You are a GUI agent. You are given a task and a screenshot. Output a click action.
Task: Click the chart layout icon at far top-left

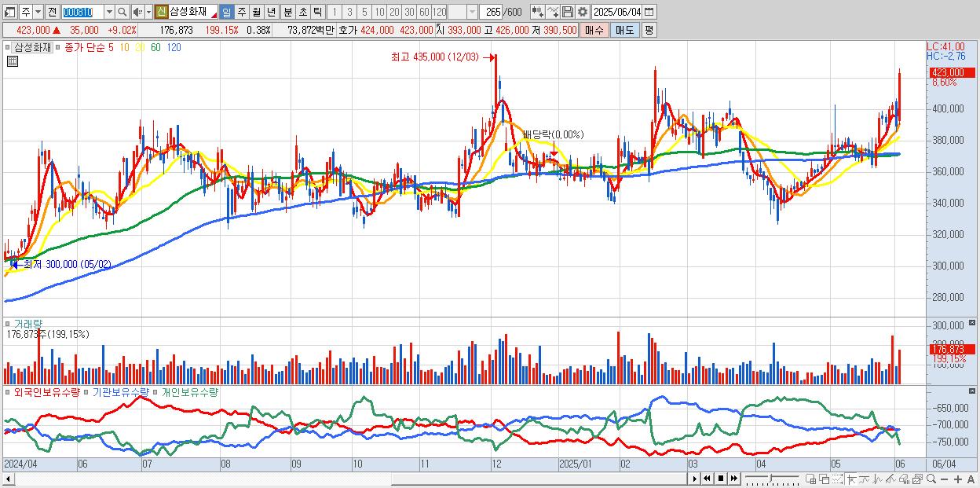(x=9, y=13)
